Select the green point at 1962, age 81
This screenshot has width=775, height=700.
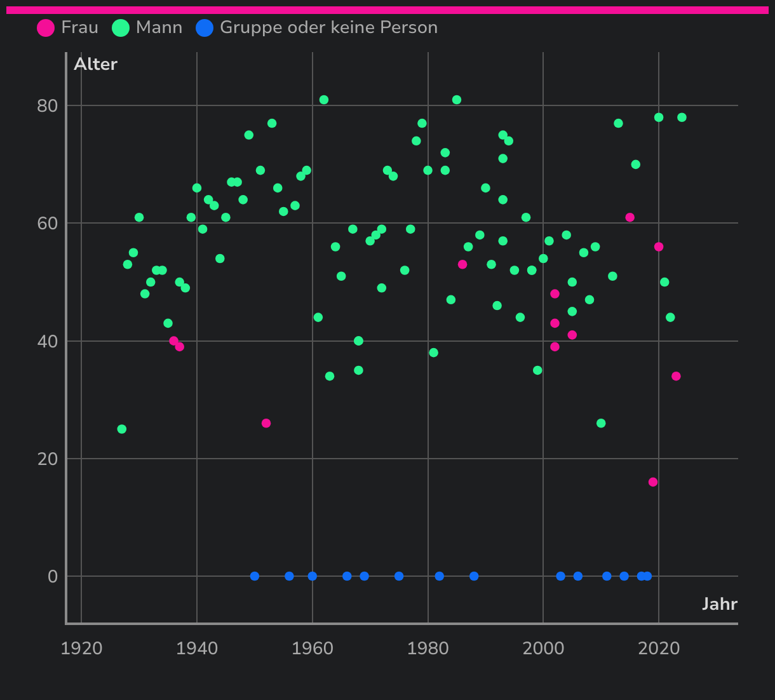[324, 100]
